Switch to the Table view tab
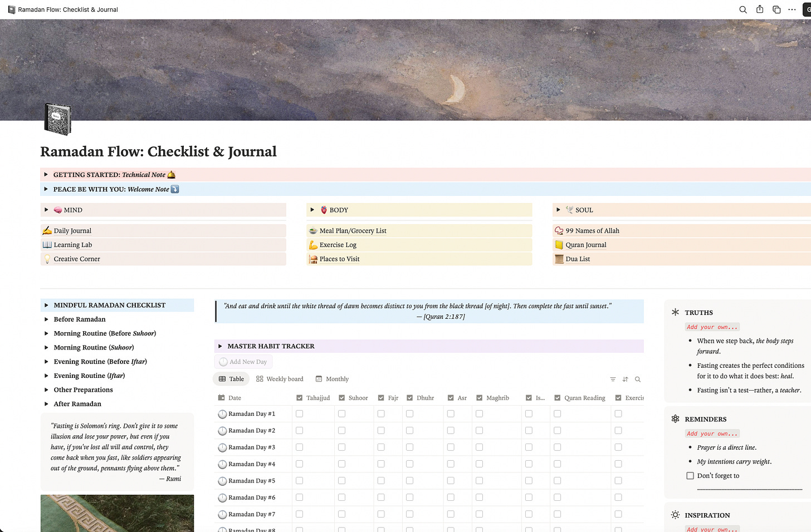 click(x=231, y=379)
